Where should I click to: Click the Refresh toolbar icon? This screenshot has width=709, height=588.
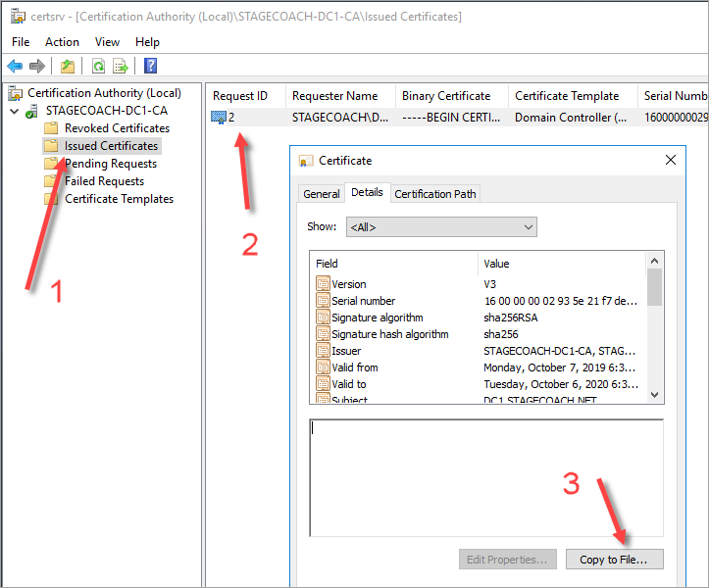(x=98, y=66)
